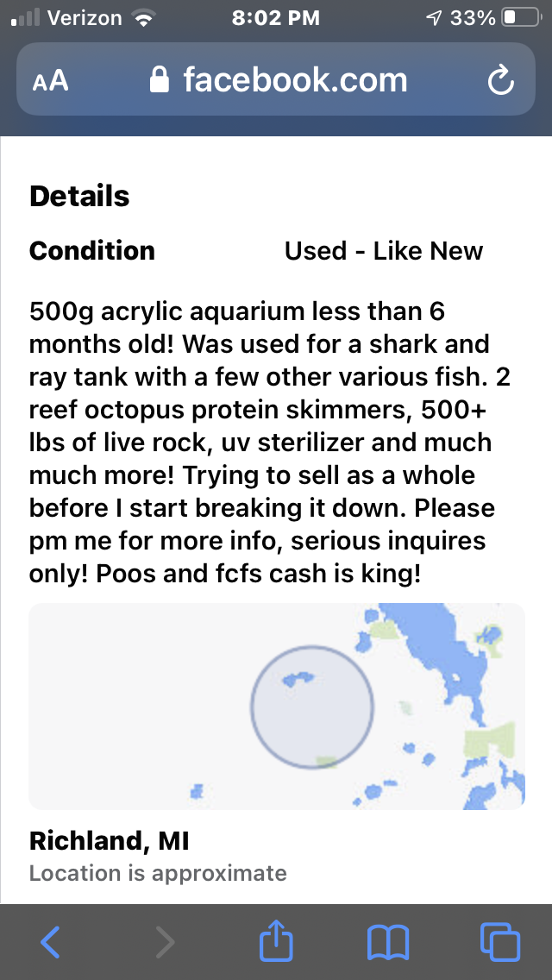Open the Share sheet icon
This screenshot has height=980, width=552.
(x=276, y=940)
